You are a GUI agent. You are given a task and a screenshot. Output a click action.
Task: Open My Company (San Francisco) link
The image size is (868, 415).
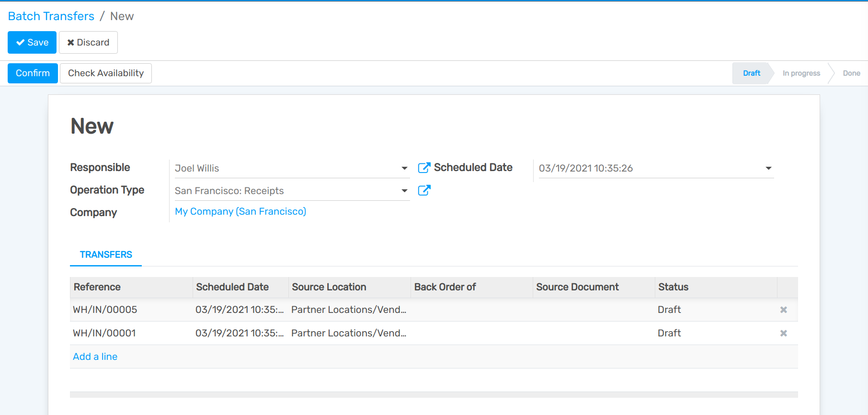(240, 211)
